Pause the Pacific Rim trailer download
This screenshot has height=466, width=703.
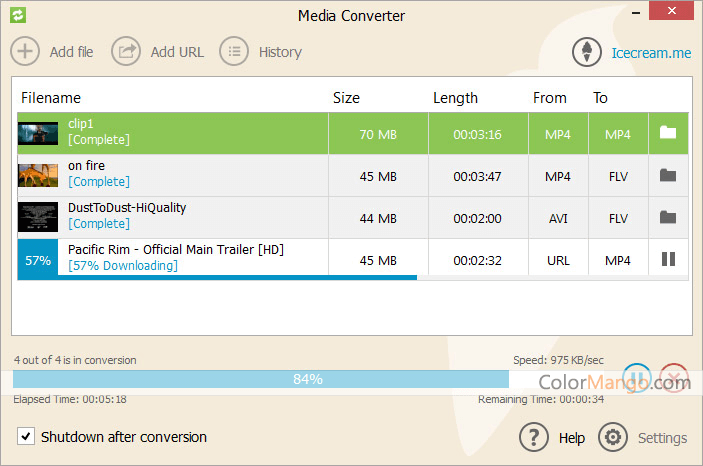click(x=668, y=260)
